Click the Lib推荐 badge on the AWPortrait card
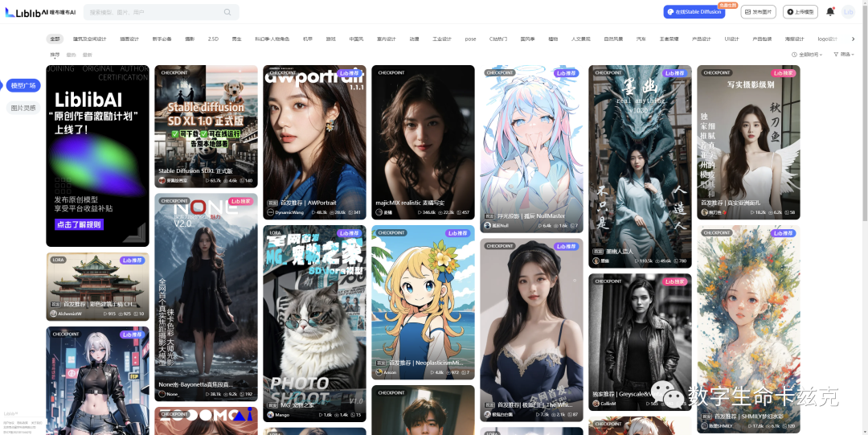This screenshot has height=435, width=868. (350, 72)
